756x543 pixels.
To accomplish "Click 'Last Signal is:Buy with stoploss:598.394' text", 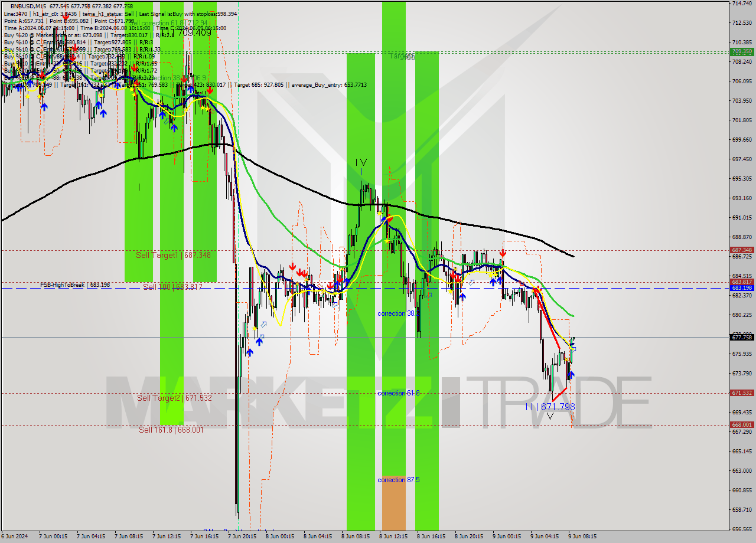I will 188,14.
